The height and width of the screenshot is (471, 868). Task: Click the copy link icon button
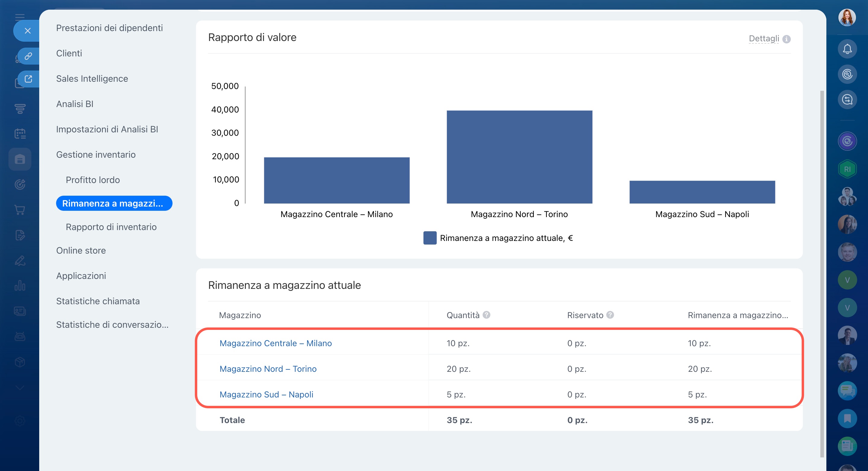28,55
